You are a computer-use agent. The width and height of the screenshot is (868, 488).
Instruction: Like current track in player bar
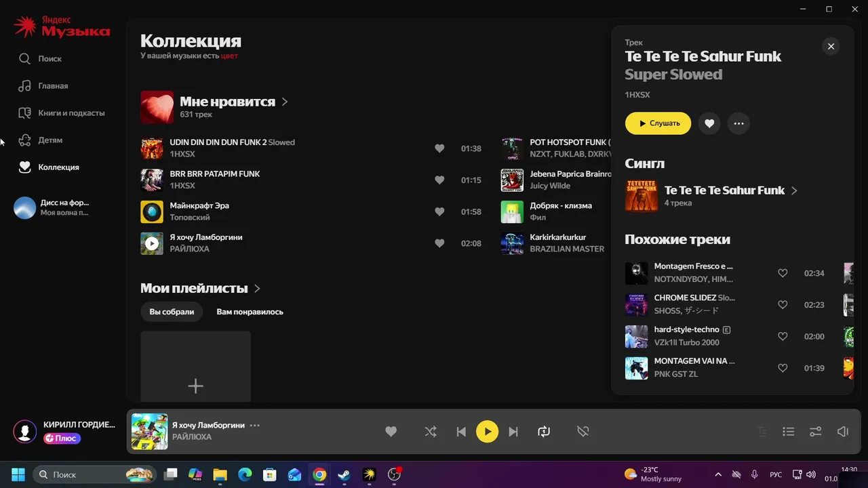(x=391, y=432)
